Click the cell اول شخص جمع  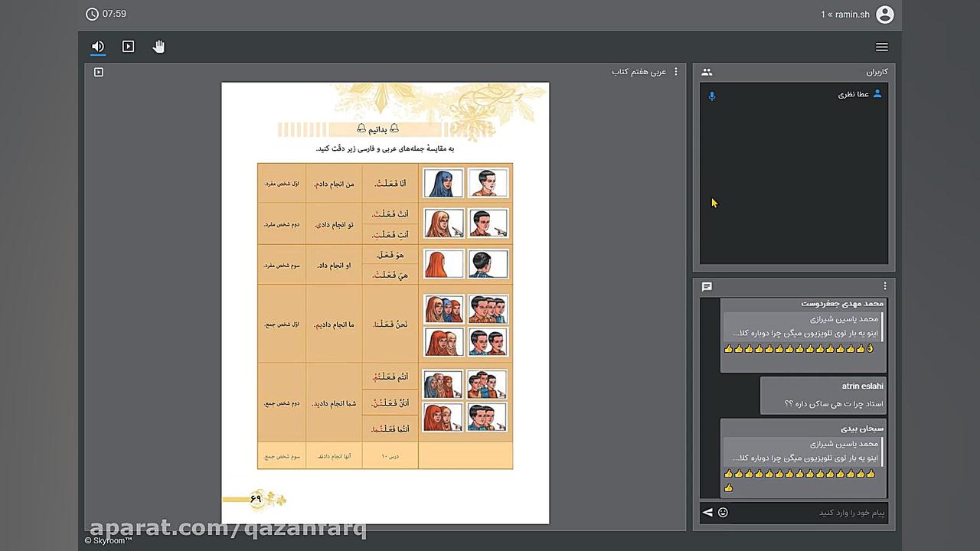pos(282,324)
